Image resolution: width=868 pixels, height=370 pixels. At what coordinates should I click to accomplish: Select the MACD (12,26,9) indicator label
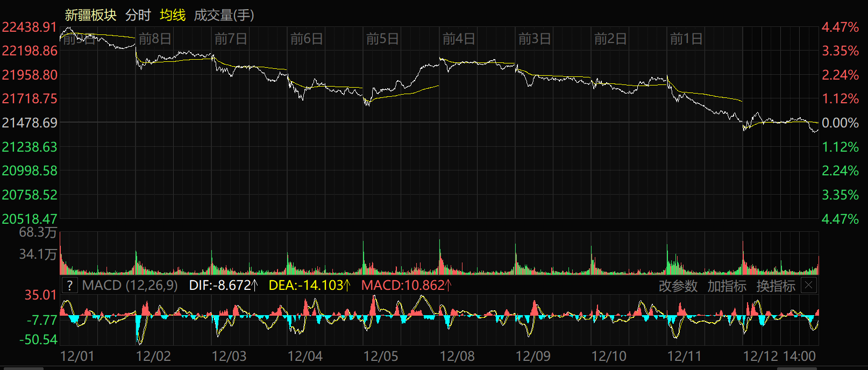130,286
